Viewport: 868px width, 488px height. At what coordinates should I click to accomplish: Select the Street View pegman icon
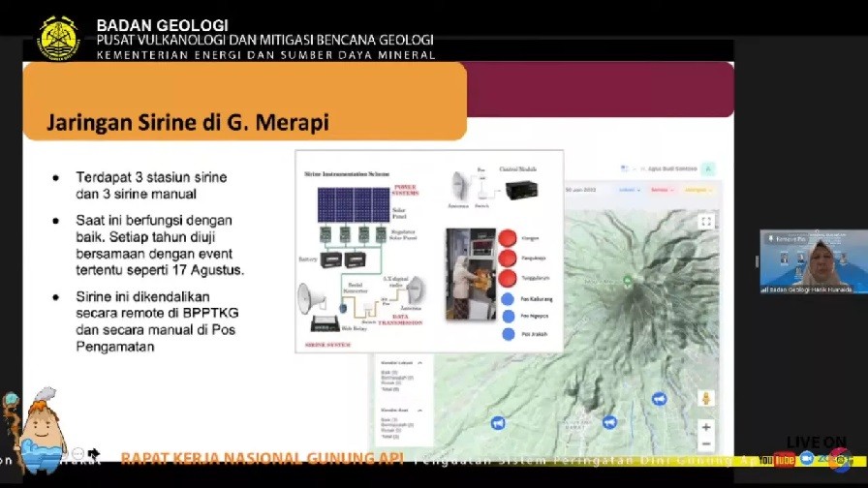[x=706, y=398]
